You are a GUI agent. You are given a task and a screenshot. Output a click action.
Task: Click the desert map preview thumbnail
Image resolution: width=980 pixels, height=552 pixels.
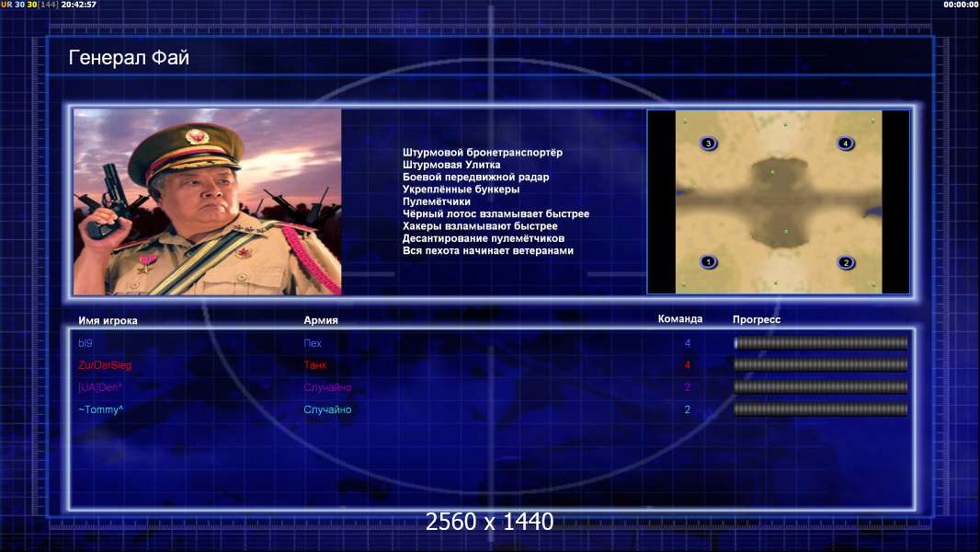click(778, 201)
